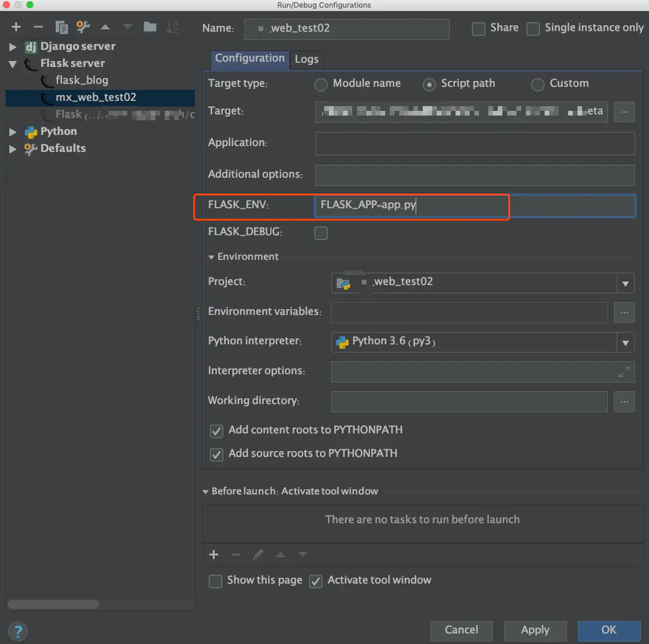This screenshot has width=649, height=644.
Task: Confirm with the OK button
Action: pyautogui.click(x=609, y=630)
